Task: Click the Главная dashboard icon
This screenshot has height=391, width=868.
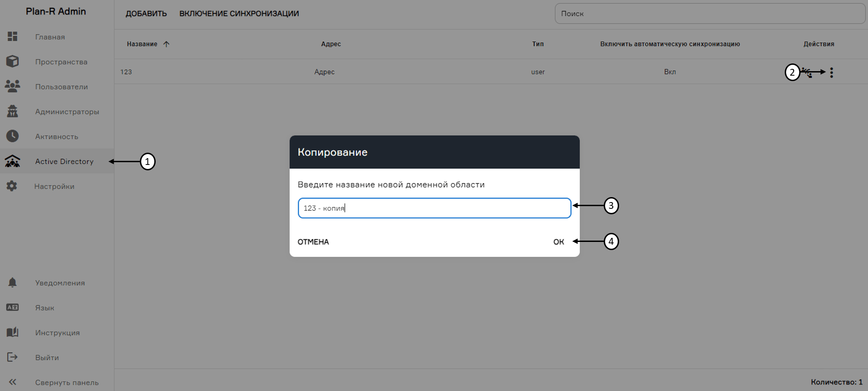Action: click(x=12, y=37)
